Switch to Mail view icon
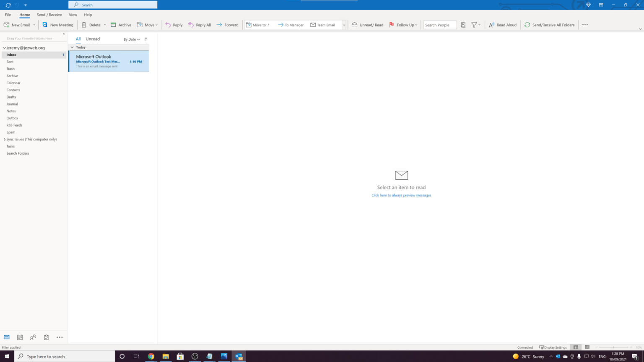Screen dimensions: 644x362 coord(7,337)
